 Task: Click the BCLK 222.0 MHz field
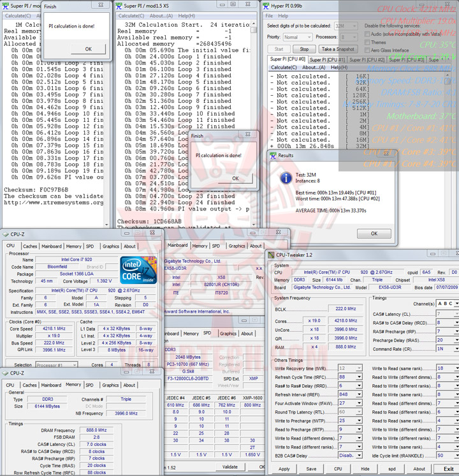[x=346, y=309]
